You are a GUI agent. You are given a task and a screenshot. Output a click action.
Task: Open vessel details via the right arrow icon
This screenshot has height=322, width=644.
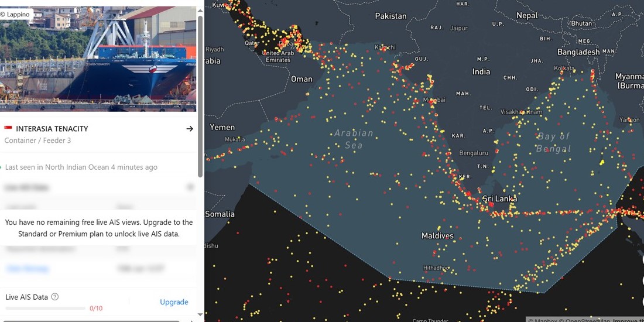tap(189, 129)
